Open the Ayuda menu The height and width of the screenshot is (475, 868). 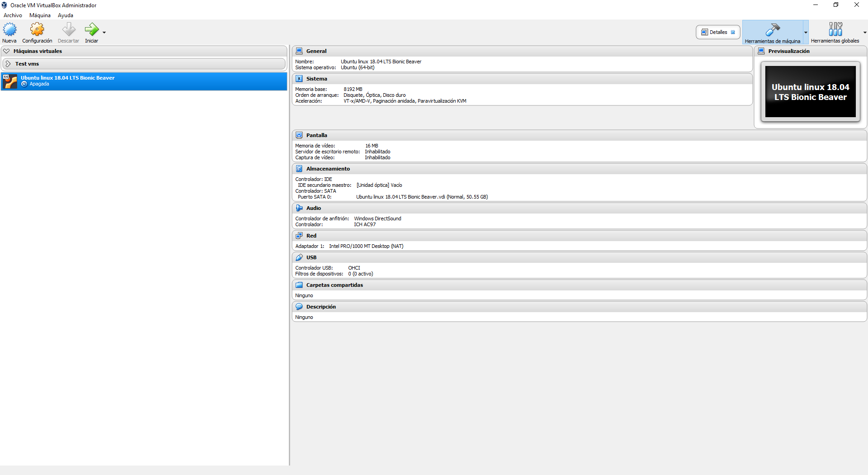pyautogui.click(x=66, y=15)
